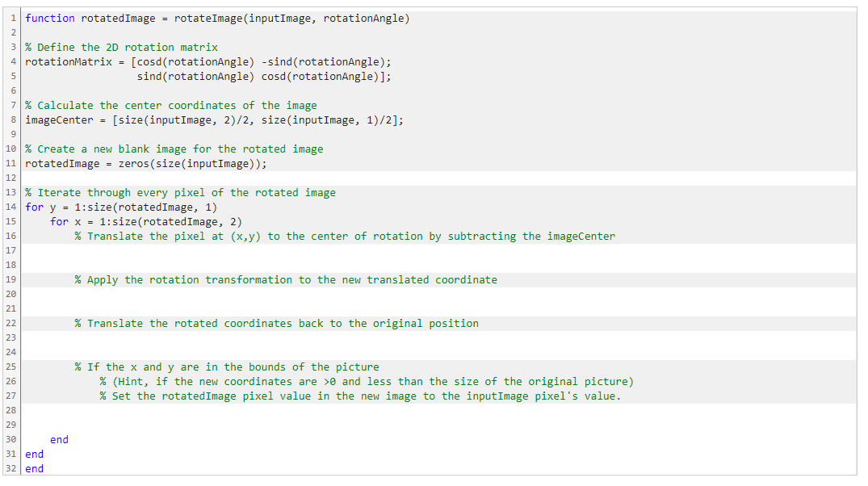Click line number 4 in the gutter
Image resolution: width=868 pixels, height=486 pixels.
(x=11, y=61)
